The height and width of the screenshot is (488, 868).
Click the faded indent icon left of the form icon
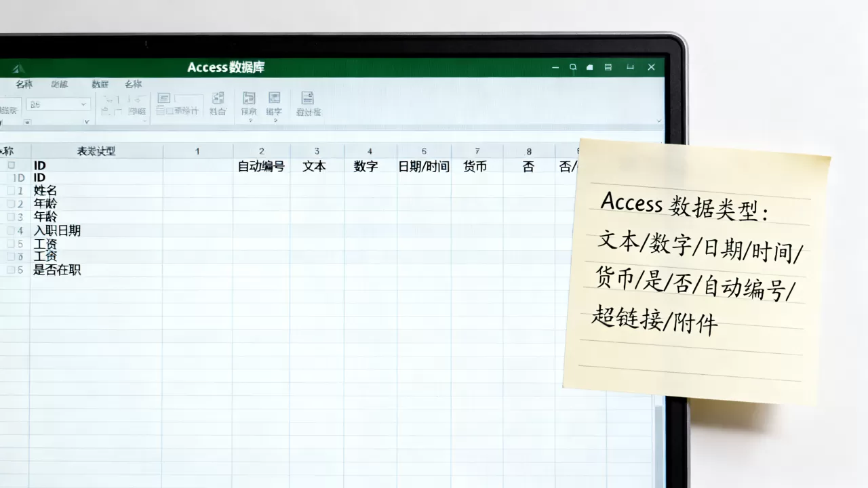pyautogui.click(x=137, y=100)
